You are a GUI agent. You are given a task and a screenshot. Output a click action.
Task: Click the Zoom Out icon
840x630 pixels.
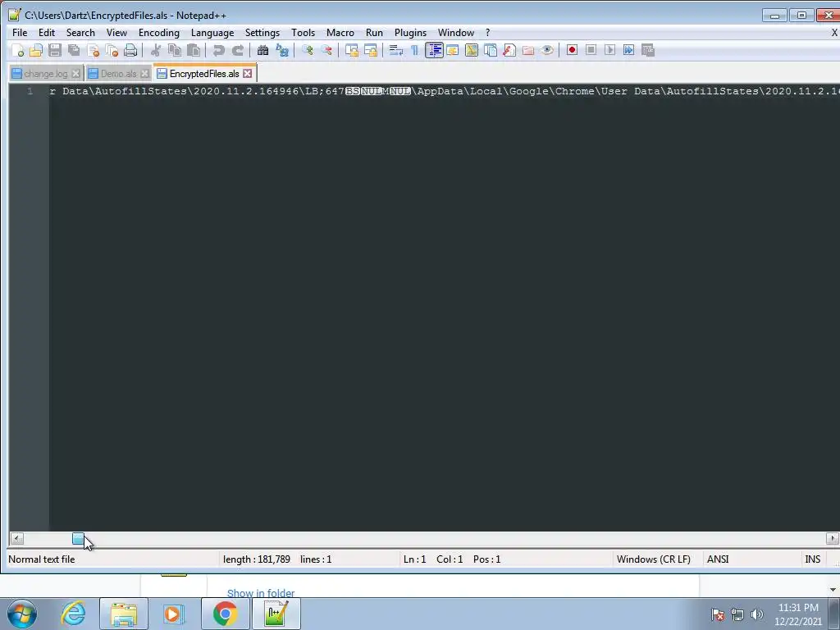pos(326,50)
